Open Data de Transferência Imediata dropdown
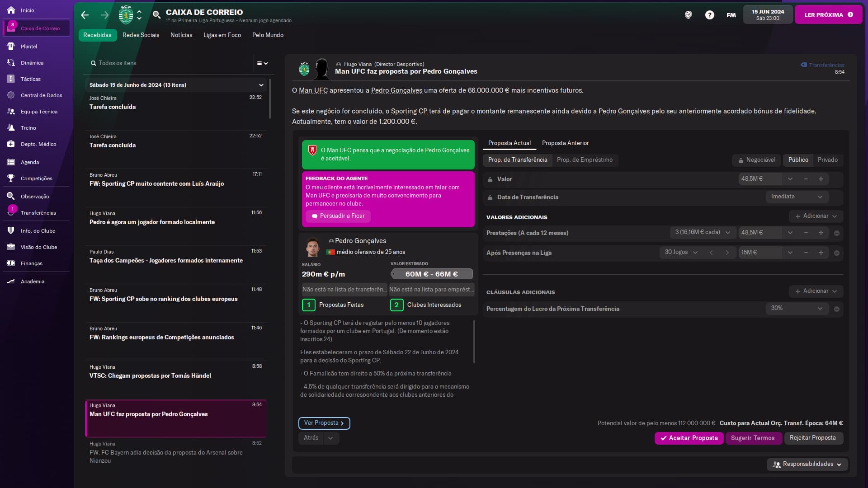The width and height of the screenshot is (868, 488). 797,197
